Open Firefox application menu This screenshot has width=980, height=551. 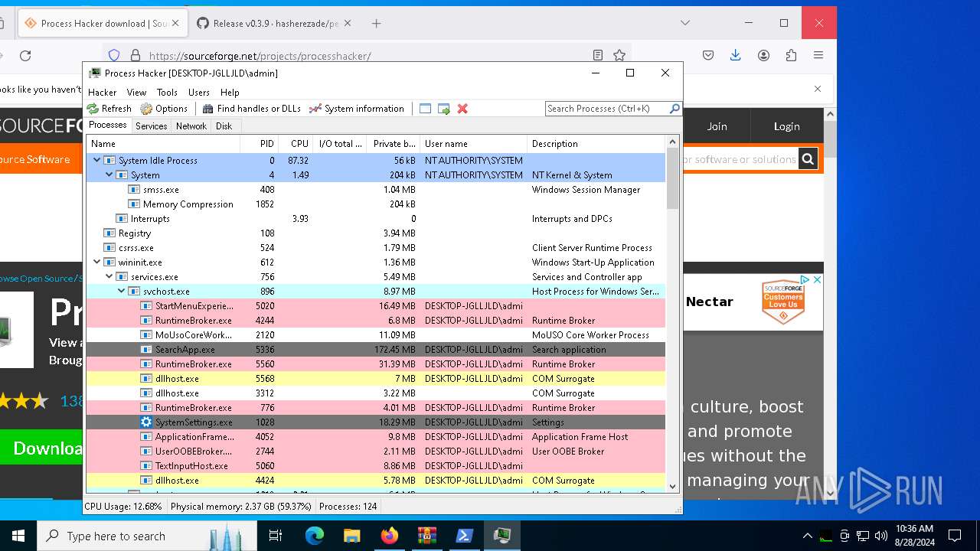(818, 55)
